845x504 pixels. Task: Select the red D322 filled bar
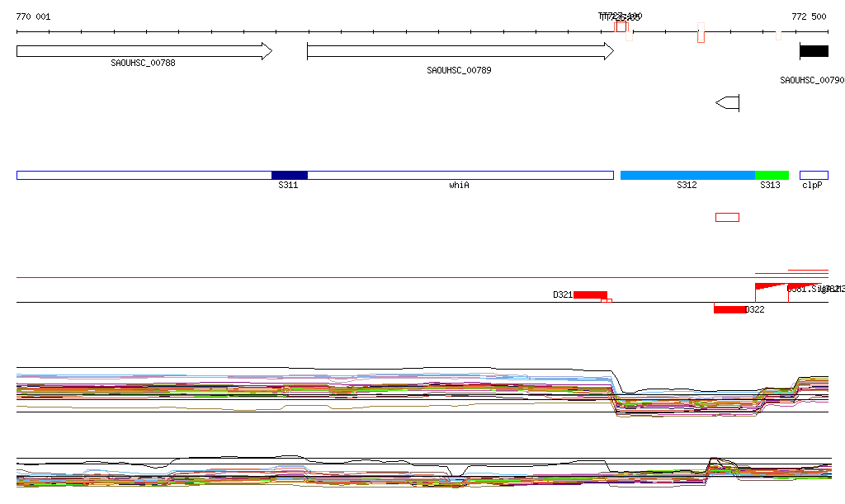coord(729,309)
